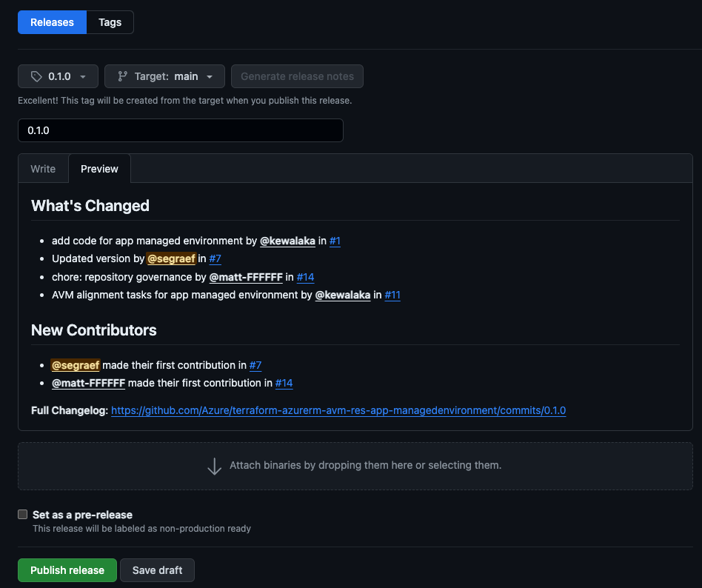702x588 pixels.
Task: Open pull request #11 link
Action: pos(392,295)
